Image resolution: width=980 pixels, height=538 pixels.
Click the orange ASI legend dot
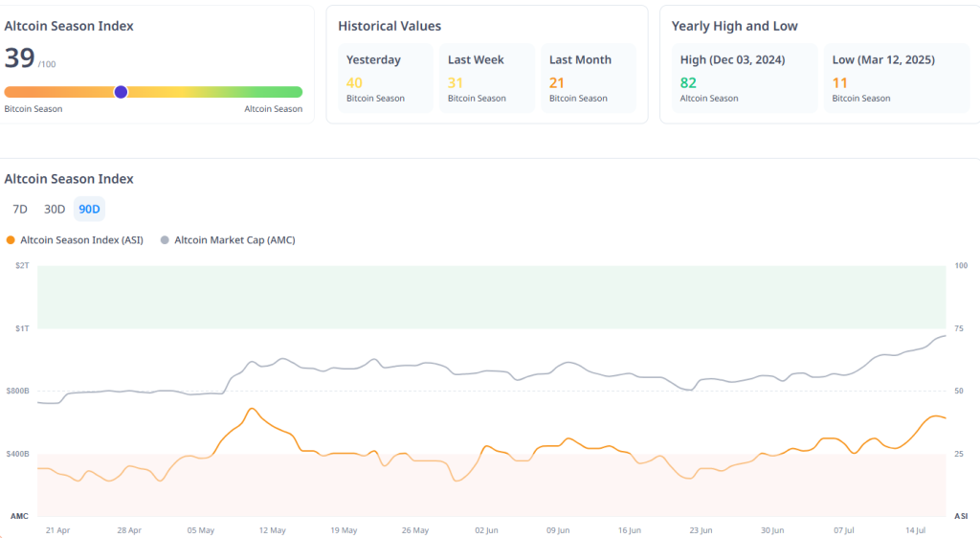pos(11,240)
